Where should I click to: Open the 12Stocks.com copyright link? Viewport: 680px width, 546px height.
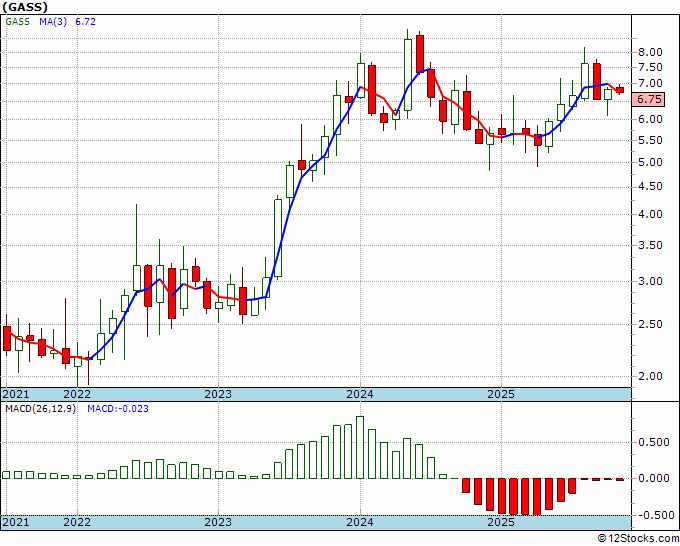(638, 539)
